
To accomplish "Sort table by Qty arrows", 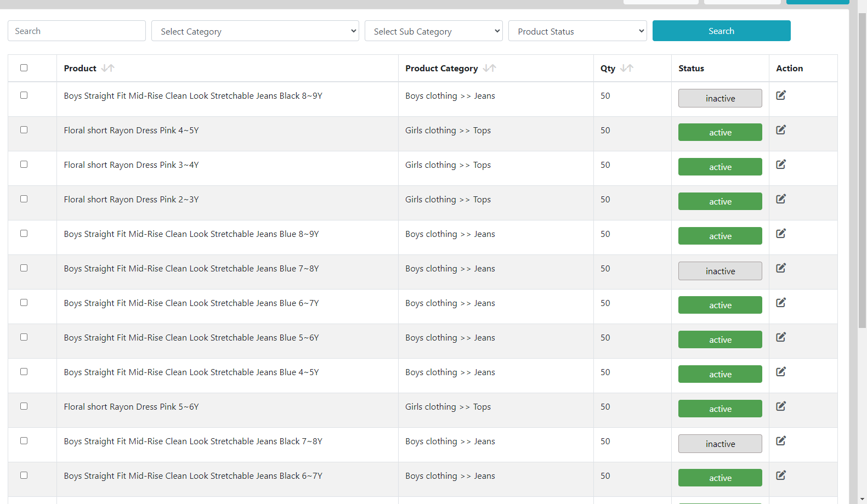I will pos(627,68).
